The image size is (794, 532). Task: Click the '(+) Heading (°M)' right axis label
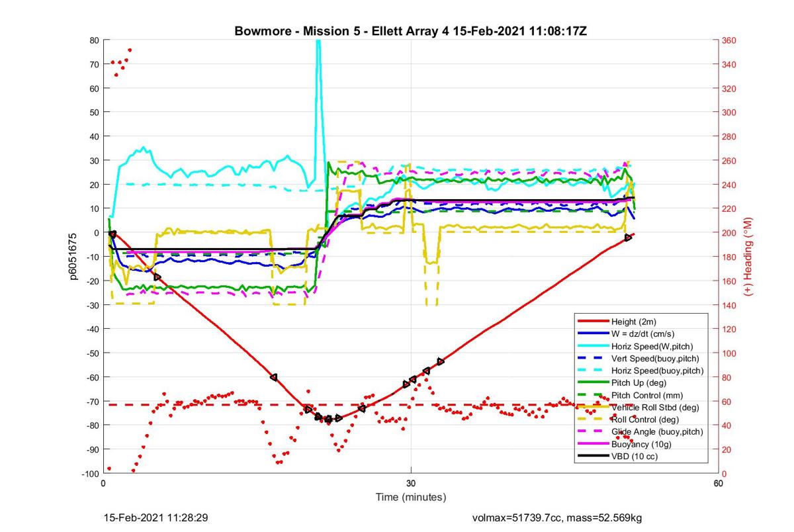[749, 256]
